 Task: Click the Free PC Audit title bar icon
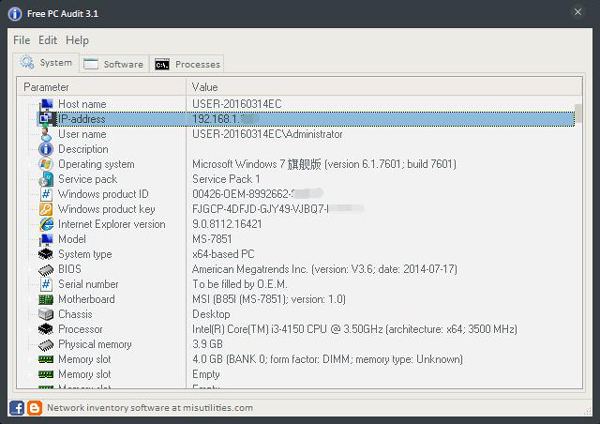pos(15,14)
